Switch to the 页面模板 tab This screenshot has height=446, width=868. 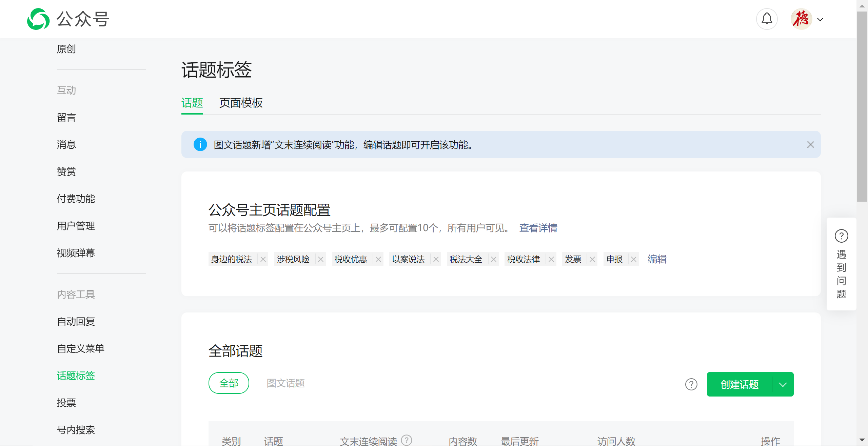click(241, 103)
